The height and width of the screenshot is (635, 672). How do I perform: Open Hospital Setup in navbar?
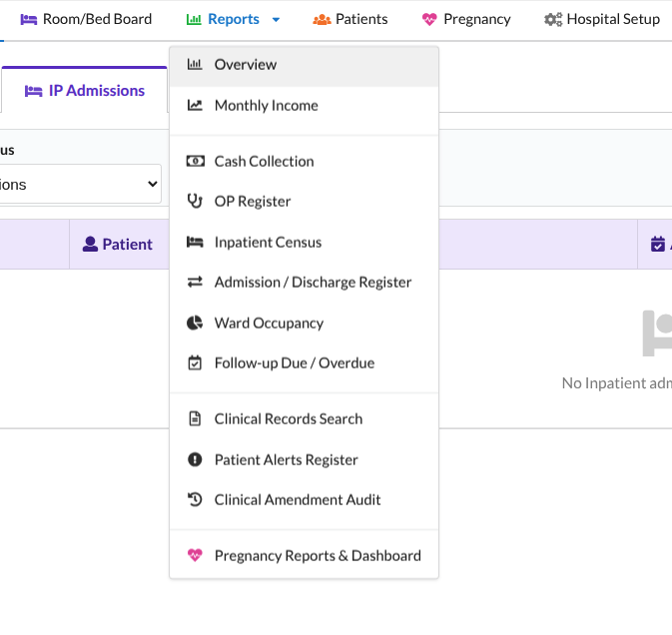tap(602, 19)
